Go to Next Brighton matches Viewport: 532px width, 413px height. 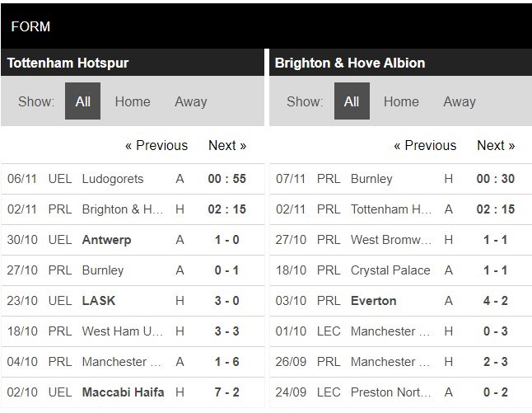click(496, 145)
